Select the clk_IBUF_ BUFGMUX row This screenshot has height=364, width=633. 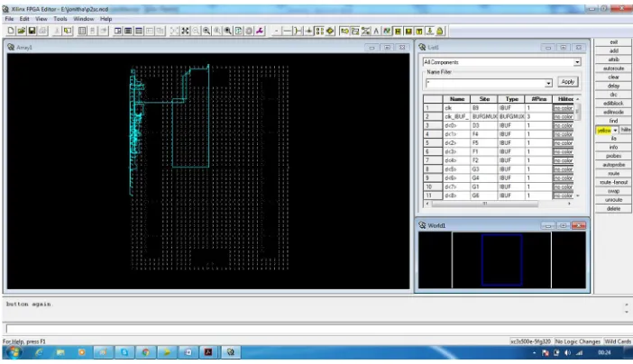498,116
